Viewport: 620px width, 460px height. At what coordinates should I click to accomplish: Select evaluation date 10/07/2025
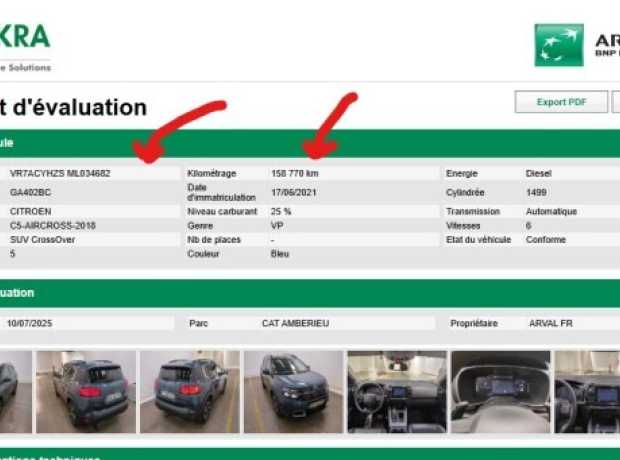[29, 323]
